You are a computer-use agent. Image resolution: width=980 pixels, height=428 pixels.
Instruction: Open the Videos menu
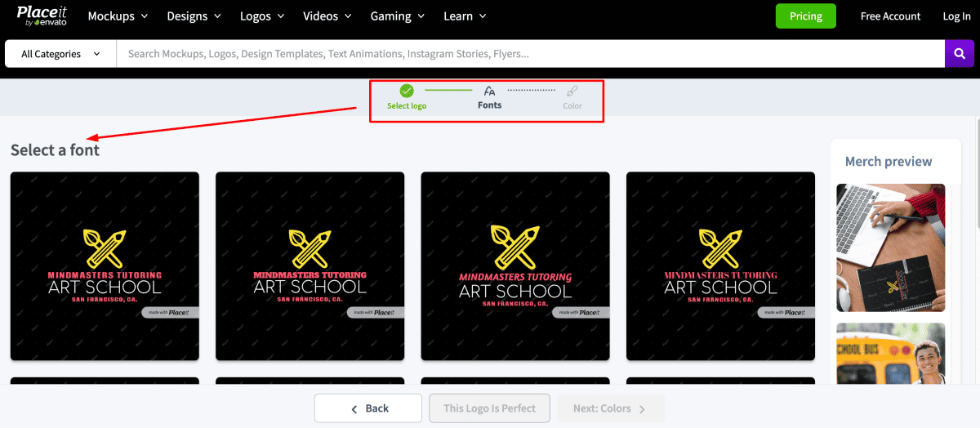click(327, 16)
